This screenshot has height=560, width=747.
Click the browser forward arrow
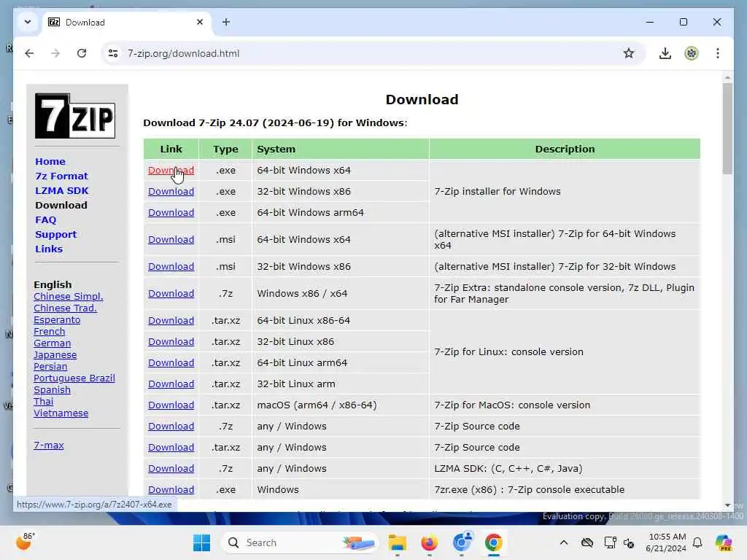click(55, 53)
